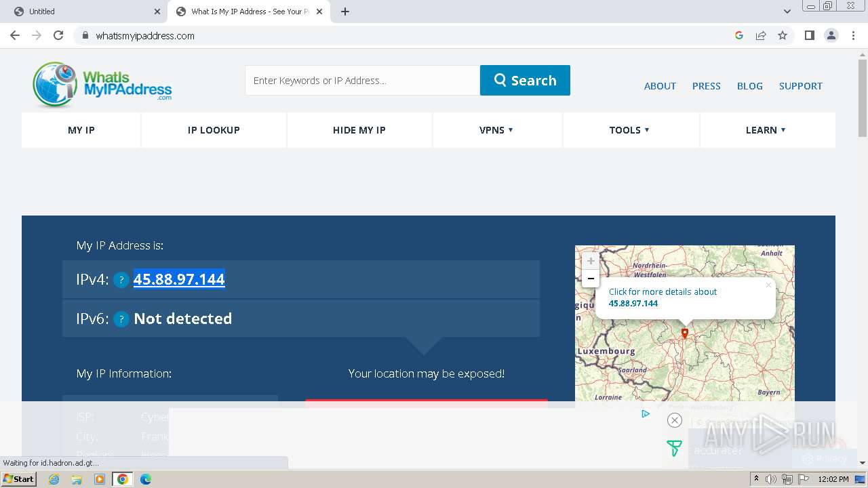Open IP address 45.88.97.144 link
This screenshot has height=488, width=868.
pyautogui.click(x=179, y=279)
